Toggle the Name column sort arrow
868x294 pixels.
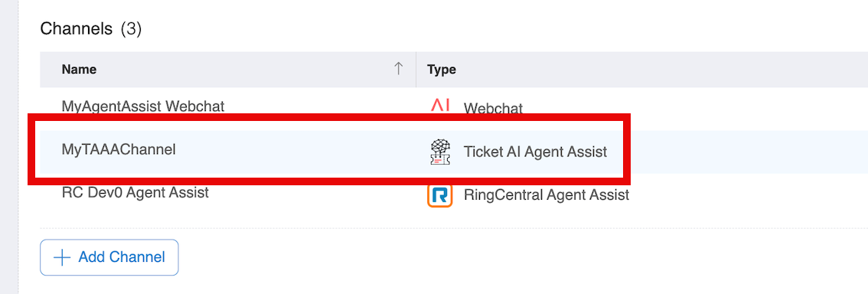(x=398, y=69)
